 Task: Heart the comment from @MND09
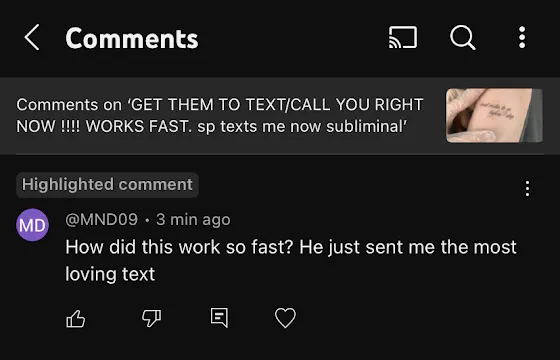[285, 318]
